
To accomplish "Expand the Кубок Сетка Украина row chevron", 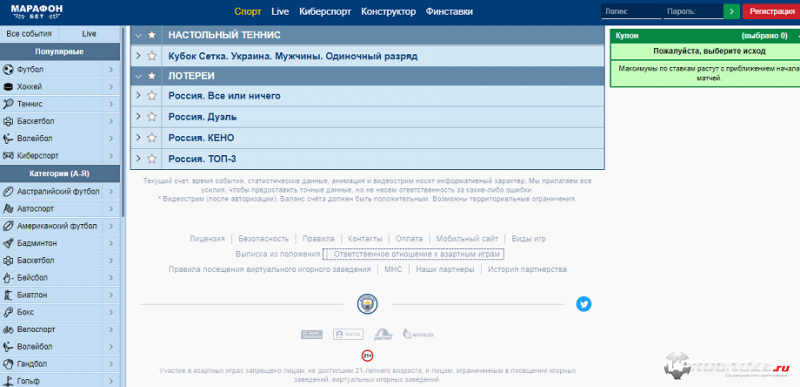I will pyautogui.click(x=138, y=56).
